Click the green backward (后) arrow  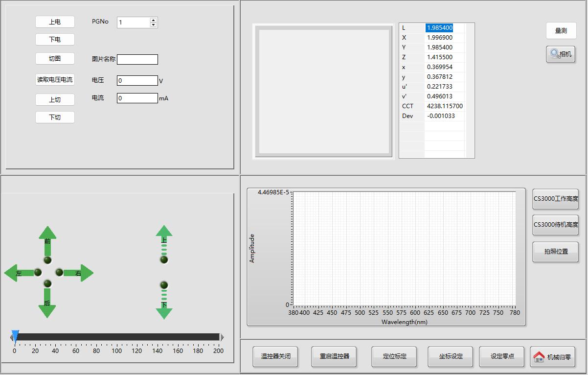[x=47, y=308]
